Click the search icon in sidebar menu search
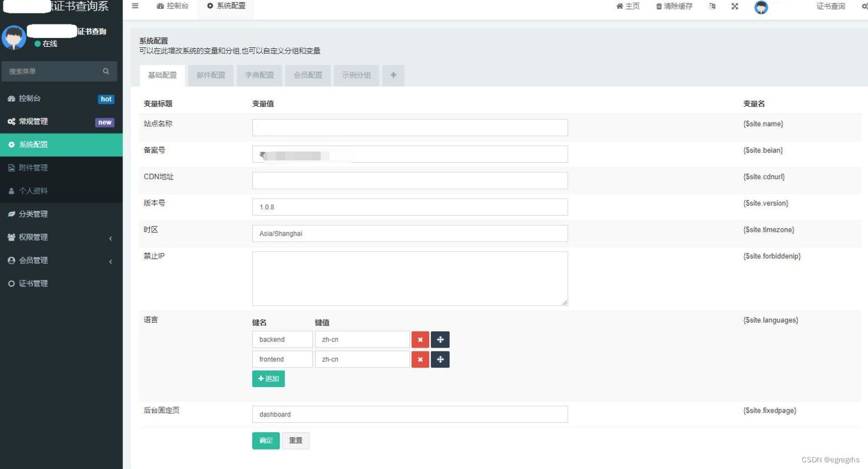This screenshot has height=469, width=868. point(106,71)
